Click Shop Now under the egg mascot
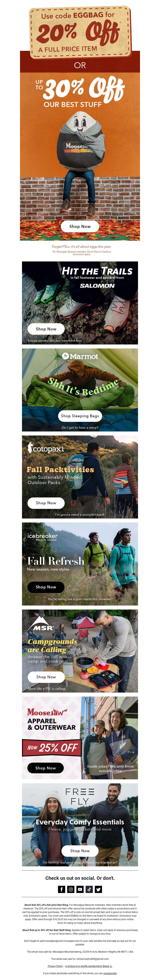The width and height of the screenshot is (160, 980). 80,226
